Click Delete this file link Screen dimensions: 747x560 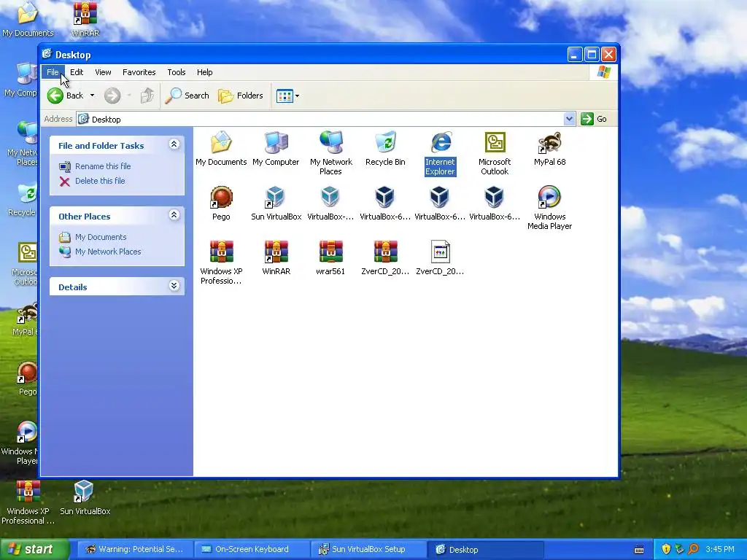pyautogui.click(x=99, y=181)
